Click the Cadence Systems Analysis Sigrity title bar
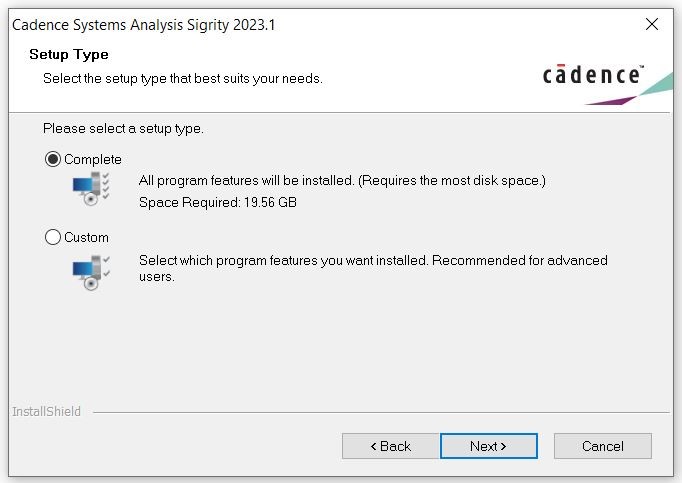This screenshot has width=682, height=483. 144,25
